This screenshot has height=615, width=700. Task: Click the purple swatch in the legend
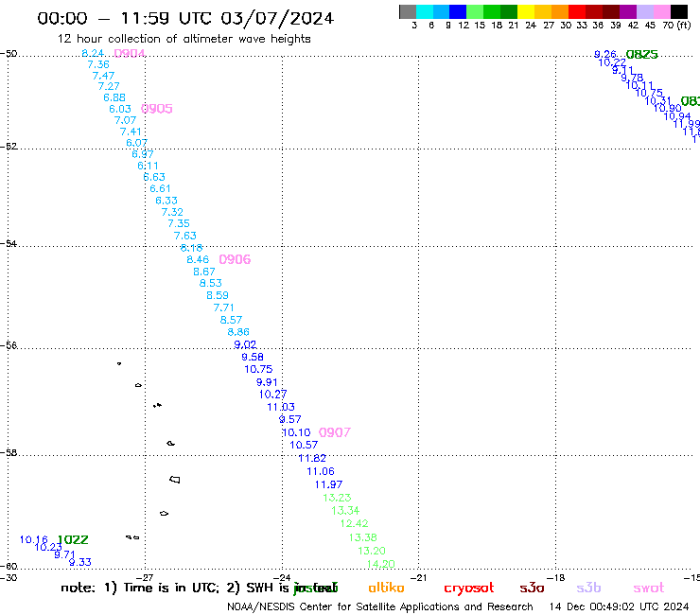[x=628, y=11]
